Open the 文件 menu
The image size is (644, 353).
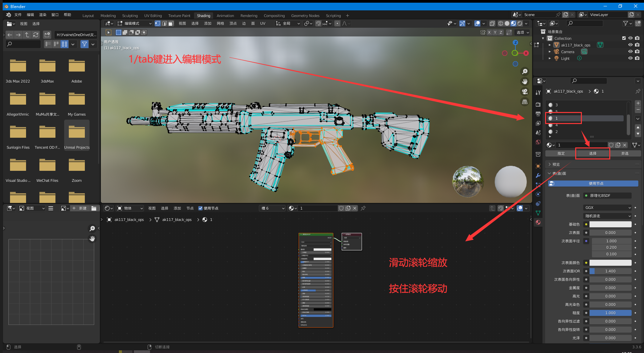[18, 15]
